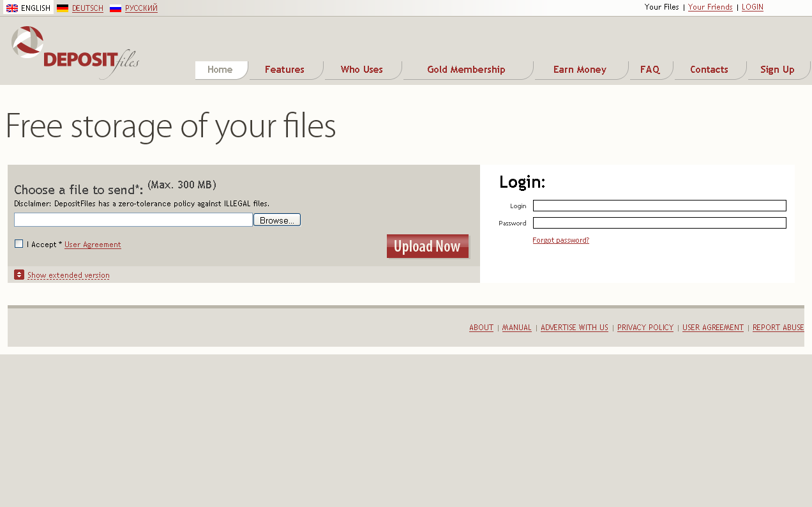Click the file path input field
Image resolution: width=812 pixels, height=507 pixels.
point(133,220)
